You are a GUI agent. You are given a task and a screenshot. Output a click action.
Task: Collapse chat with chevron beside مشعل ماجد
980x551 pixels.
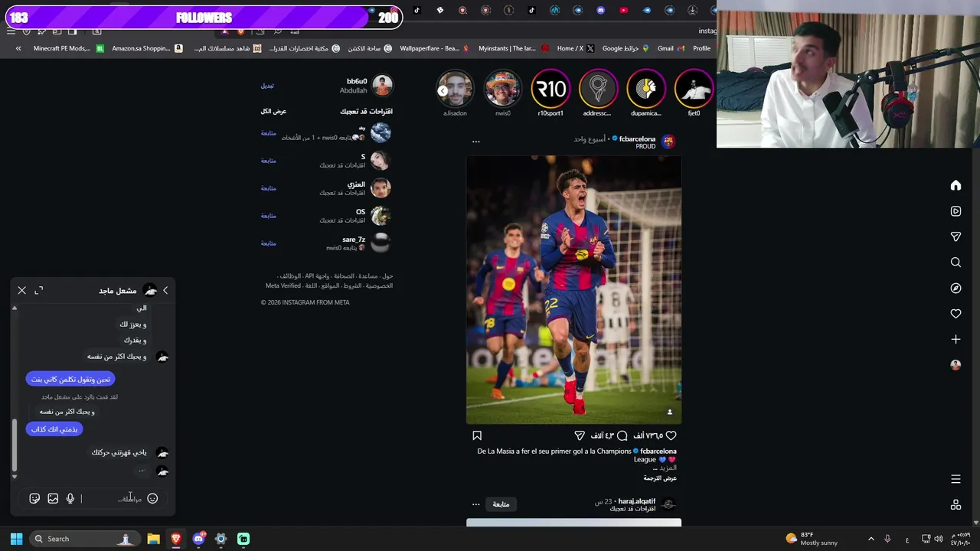pyautogui.click(x=165, y=291)
